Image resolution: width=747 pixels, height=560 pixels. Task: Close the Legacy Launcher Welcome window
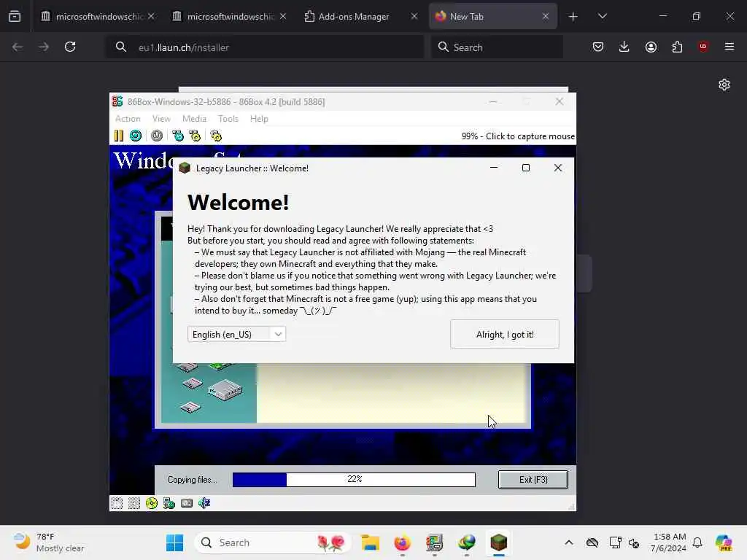point(558,168)
